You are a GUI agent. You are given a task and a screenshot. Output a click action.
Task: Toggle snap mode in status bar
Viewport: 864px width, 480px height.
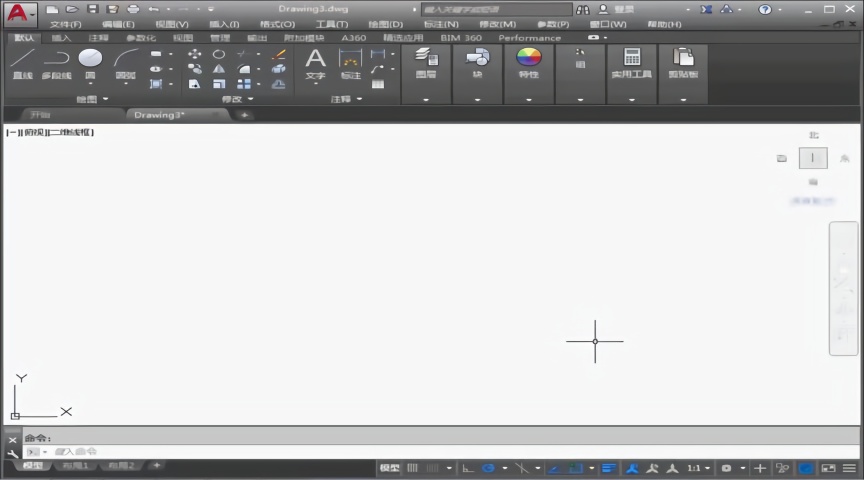pos(433,468)
